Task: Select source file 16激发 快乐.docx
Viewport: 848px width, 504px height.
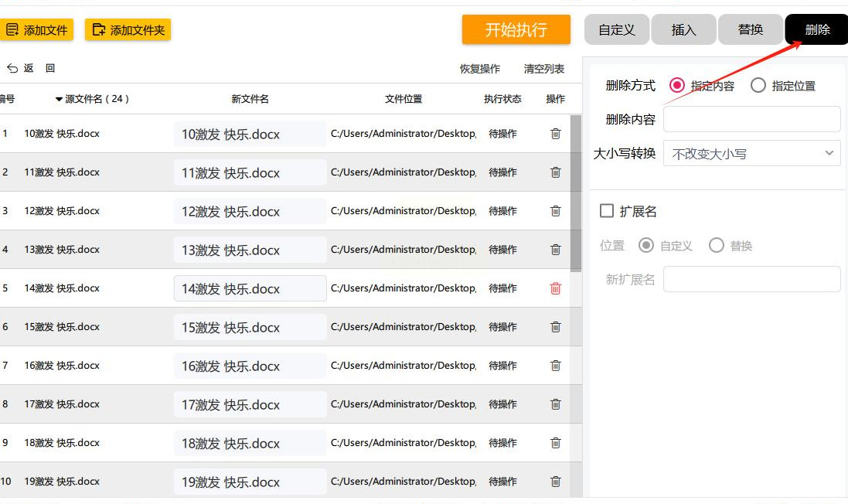Action: 62,366
